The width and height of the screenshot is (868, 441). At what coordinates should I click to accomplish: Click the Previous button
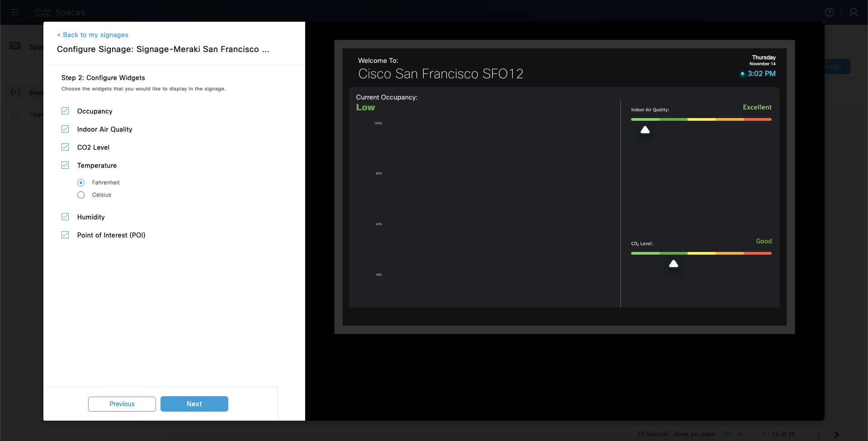(x=122, y=404)
